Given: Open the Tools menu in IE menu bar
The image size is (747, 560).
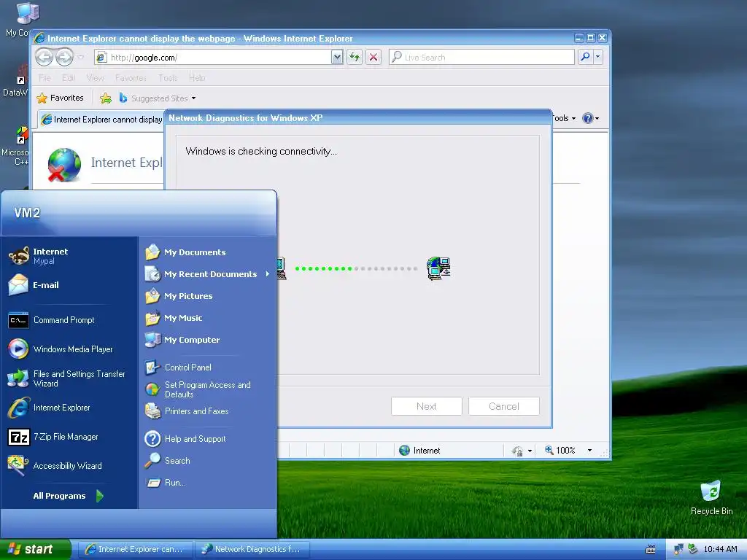Looking at the screenshot, I should pyautogui.click(x=168, y=77).
